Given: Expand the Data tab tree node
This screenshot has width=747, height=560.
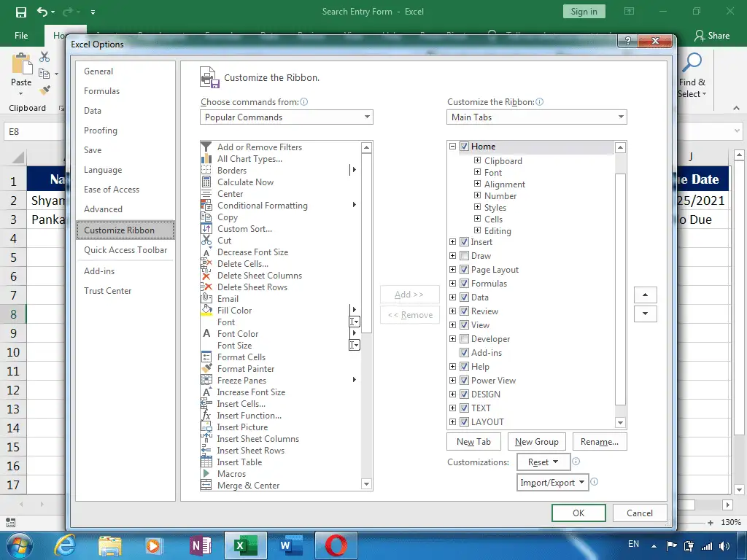Looking at the screenshot, I should [x=452, y=297].
